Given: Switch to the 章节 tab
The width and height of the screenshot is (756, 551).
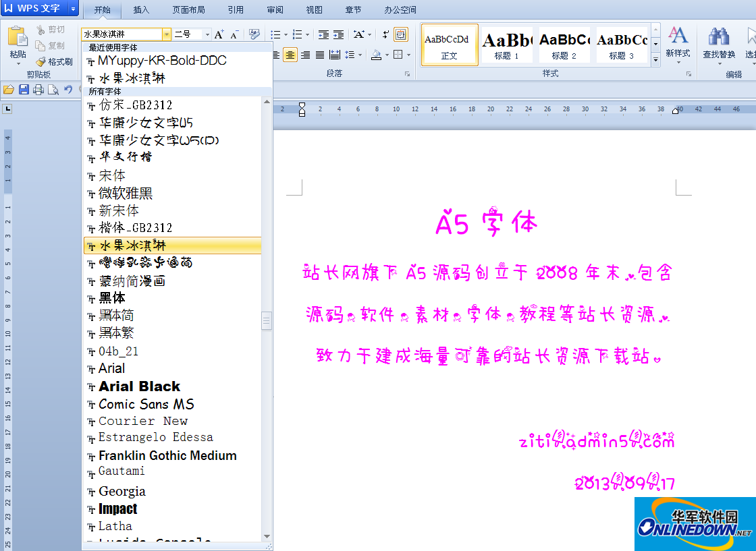Looking at the screenshot, I should pos(353,9).
